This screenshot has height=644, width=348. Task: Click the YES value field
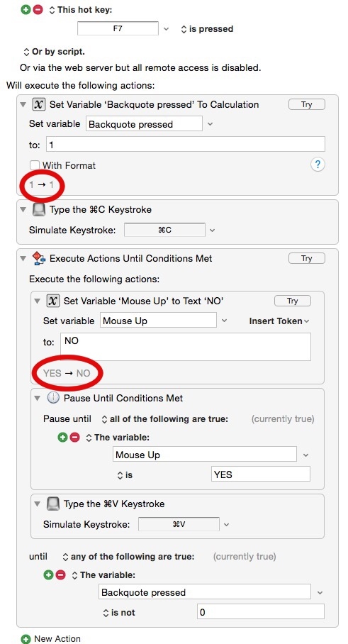[x=261, y=474]
